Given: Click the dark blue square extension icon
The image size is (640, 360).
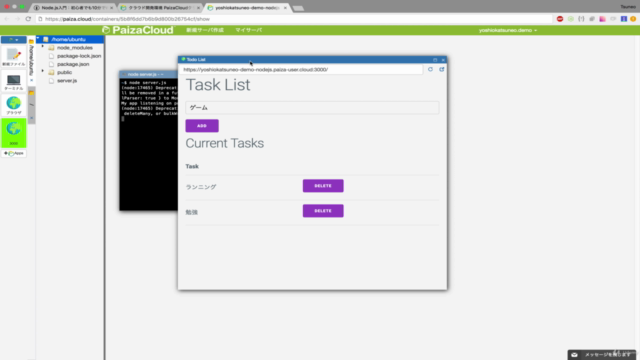Looking at the screenshot, I should coord(624,19).
